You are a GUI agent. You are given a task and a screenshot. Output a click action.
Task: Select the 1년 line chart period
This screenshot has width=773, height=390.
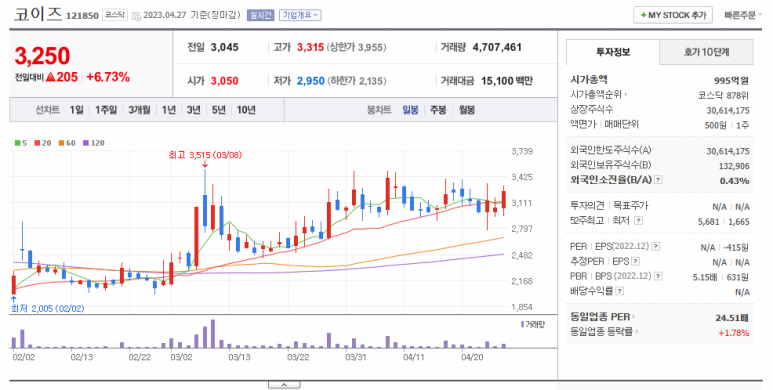(x=169, y=110)
